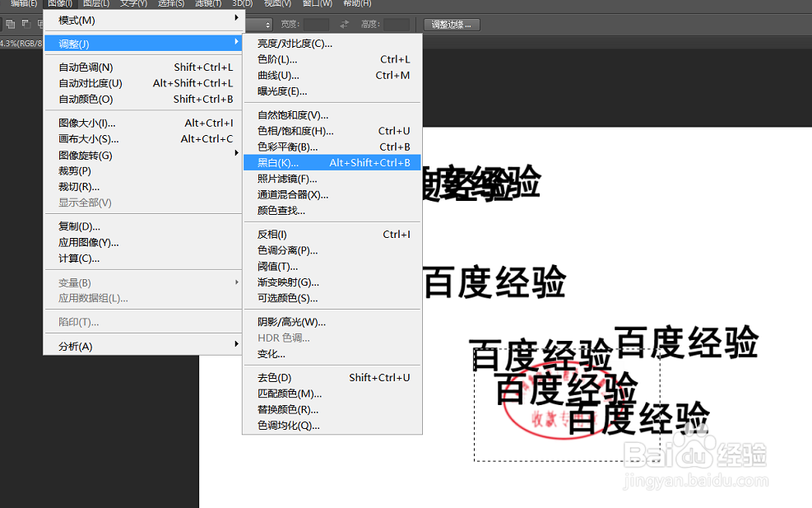Click the 宽度 width input field
Image resolution: width=812 pixels, height=508 pixels.
tap(317, 25)
